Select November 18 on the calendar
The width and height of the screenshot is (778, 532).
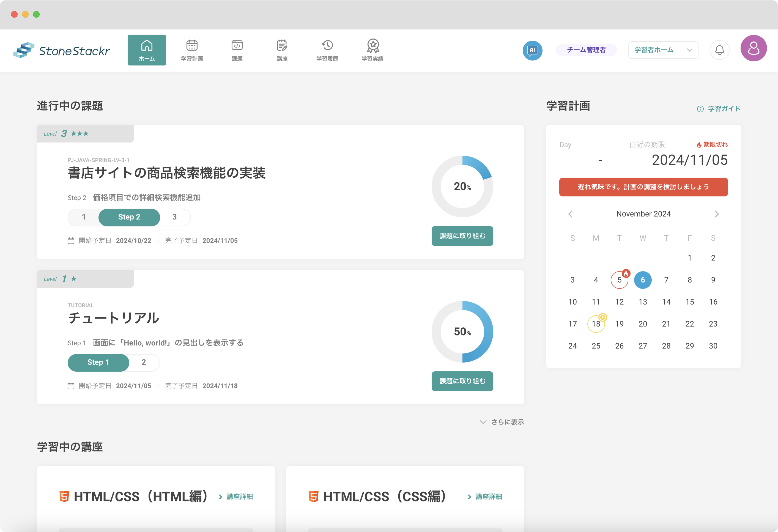click(596, 324)
